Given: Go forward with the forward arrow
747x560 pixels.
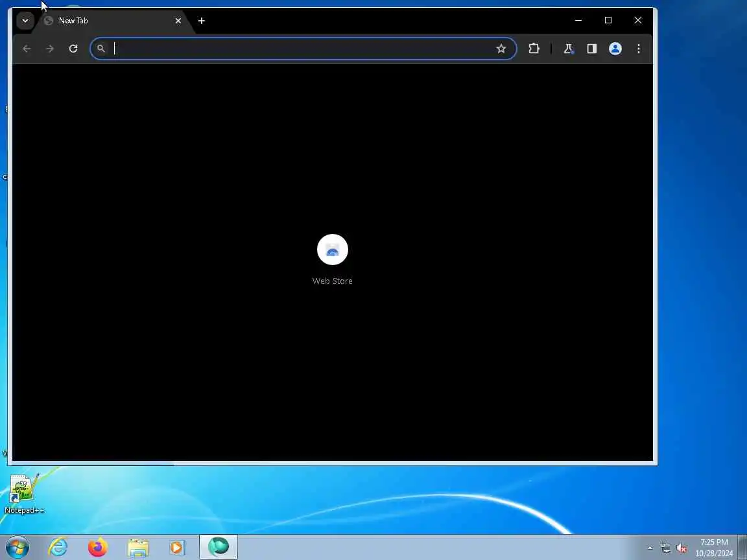Looking at the screenshot, I should (x=50, y=49).
